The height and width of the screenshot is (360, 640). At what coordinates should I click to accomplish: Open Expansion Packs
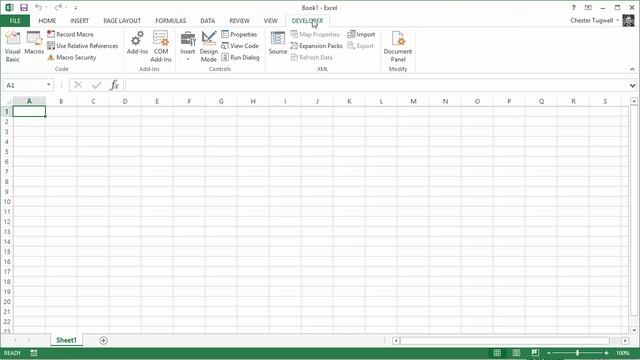coord(316,46)
